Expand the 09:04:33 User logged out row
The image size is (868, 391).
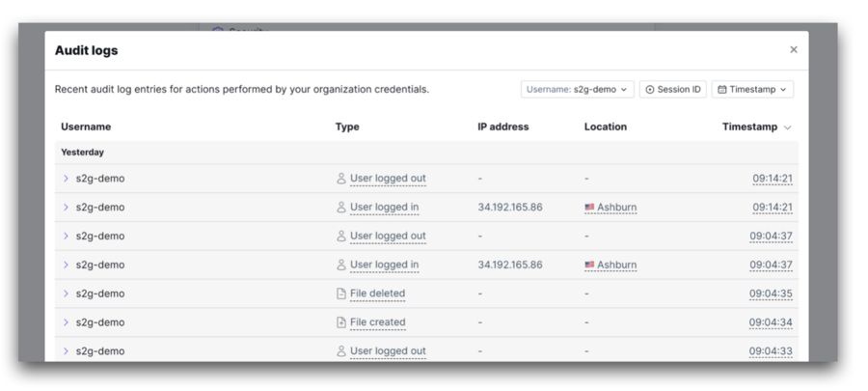tap(66, 351)
